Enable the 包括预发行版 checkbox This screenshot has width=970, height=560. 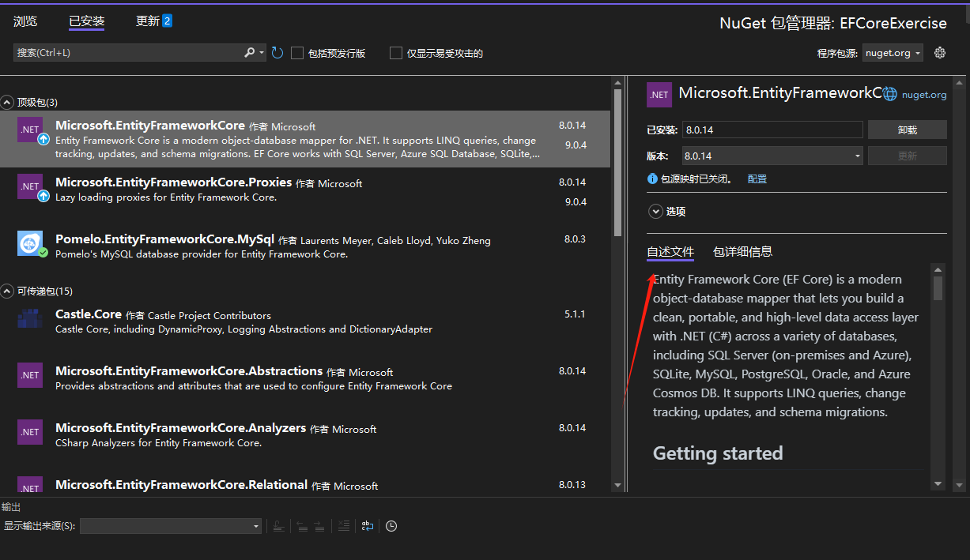[x=297, y=52]
